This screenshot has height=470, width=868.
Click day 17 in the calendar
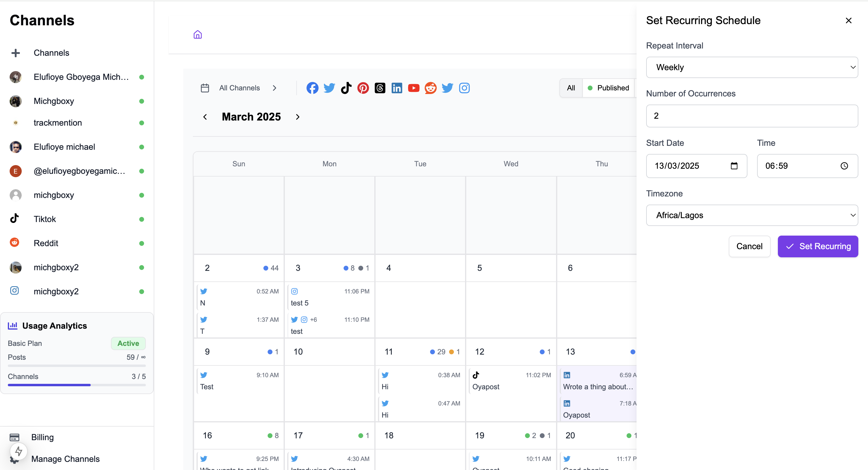[298, 435]
